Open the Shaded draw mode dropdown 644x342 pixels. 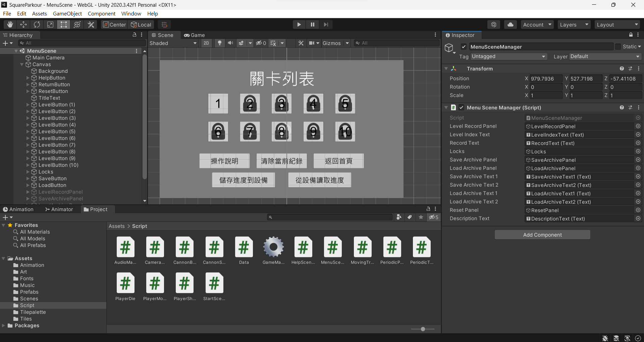[x=173, y=43]
